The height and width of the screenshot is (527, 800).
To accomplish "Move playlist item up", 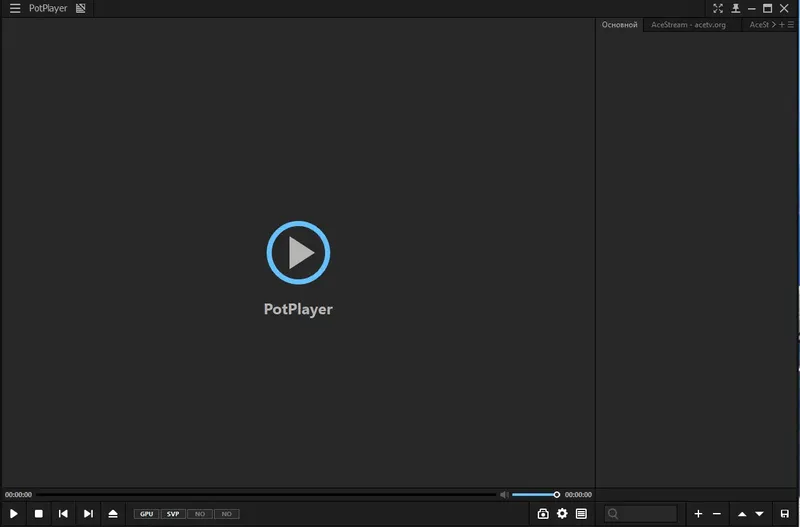I will pyautogui.click(x=742, y=514).
